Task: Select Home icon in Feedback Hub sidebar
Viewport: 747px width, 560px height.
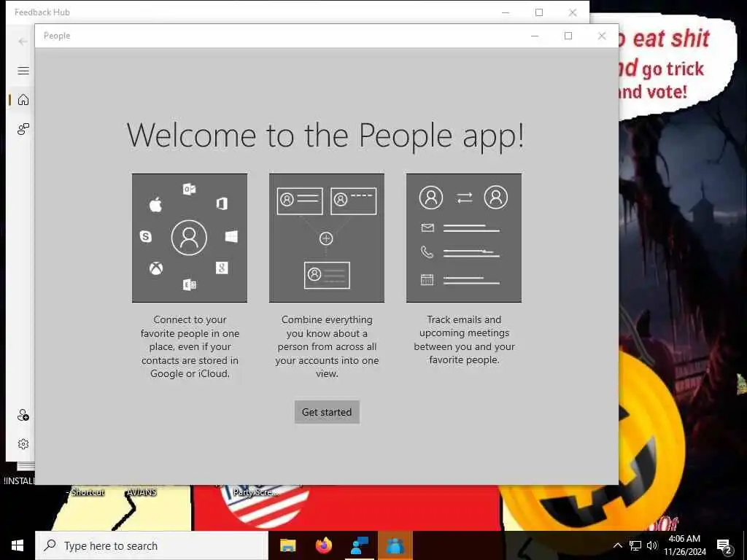Action: (23, 99)
